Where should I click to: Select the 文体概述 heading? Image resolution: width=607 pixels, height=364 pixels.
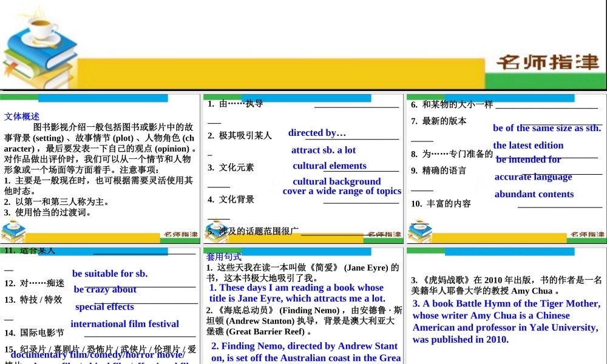21,116
